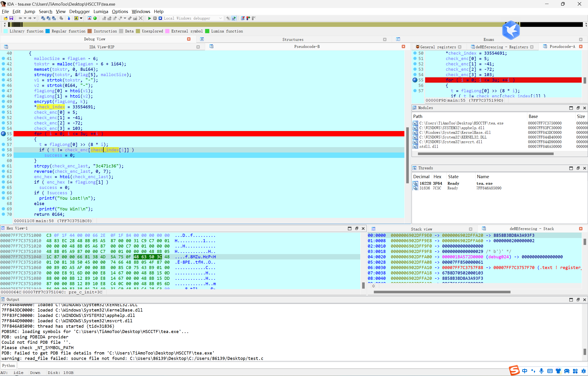This screenshot has height=376, width=588.
Task: Click the Instruction legend color swatch
Action: tap(90, 31)
